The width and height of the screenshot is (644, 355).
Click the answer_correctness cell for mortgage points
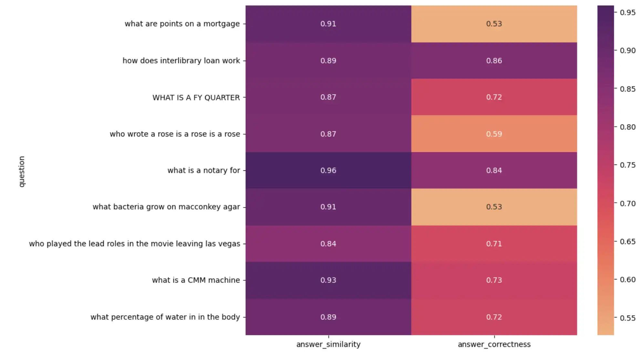pos(494,24)
